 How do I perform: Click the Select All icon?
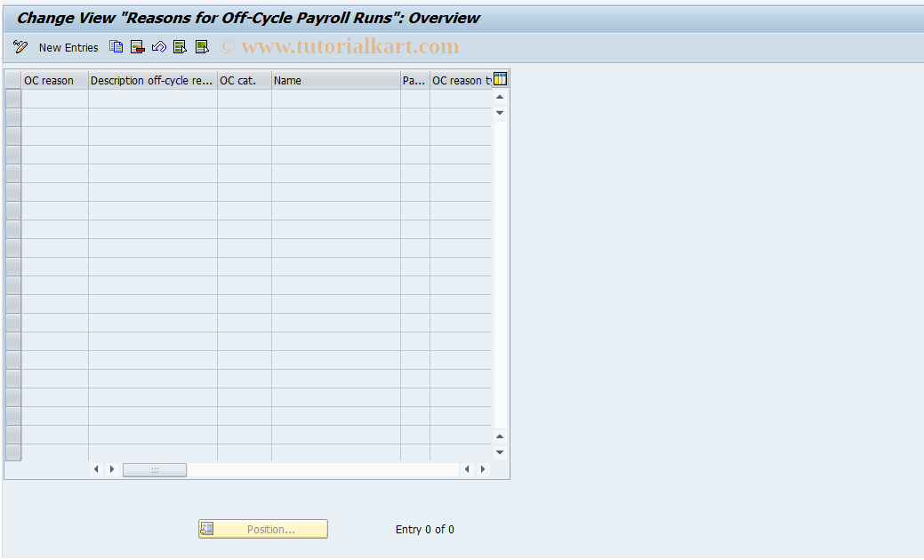point(180,47)
